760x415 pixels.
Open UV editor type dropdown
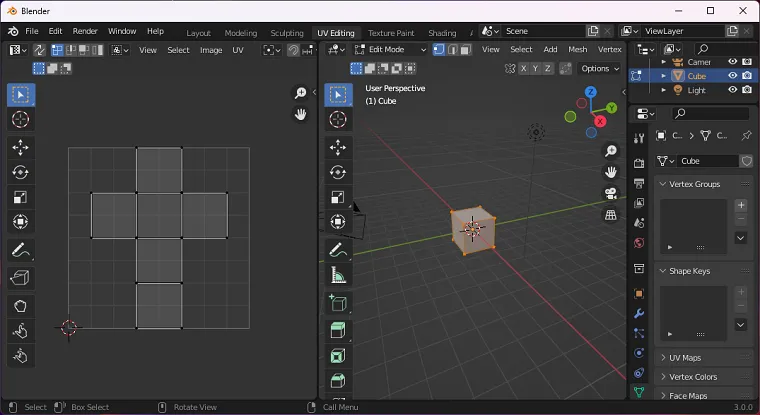[x=18, y=50]
